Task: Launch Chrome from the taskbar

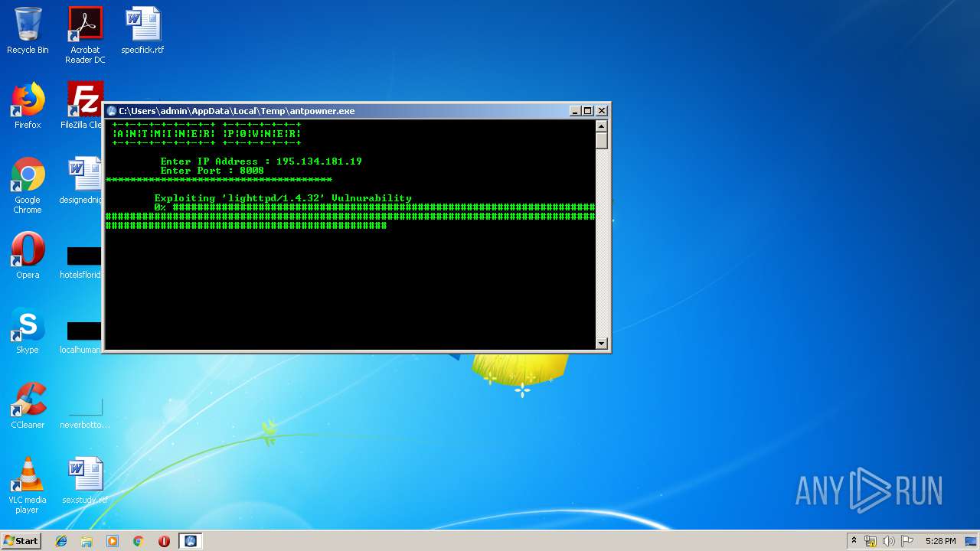Action: pos(139,541)
